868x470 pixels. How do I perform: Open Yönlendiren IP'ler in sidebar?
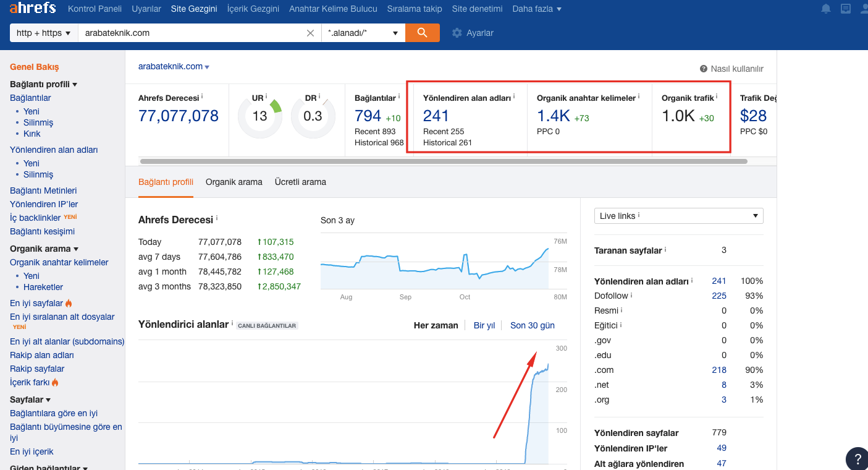coord(44,204)
